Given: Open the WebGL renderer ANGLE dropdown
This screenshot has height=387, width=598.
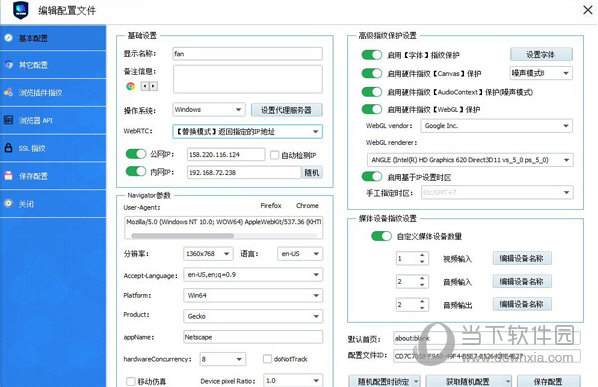Looking at the screenshot, I should pos(470,160).
